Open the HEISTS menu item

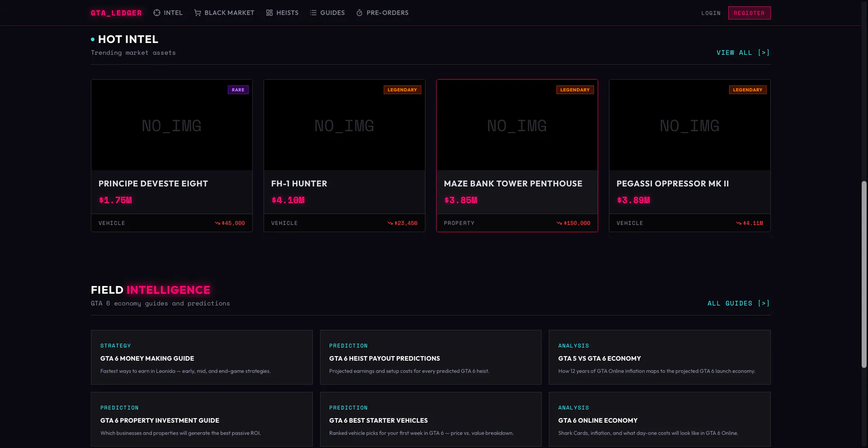click(282, 13)
